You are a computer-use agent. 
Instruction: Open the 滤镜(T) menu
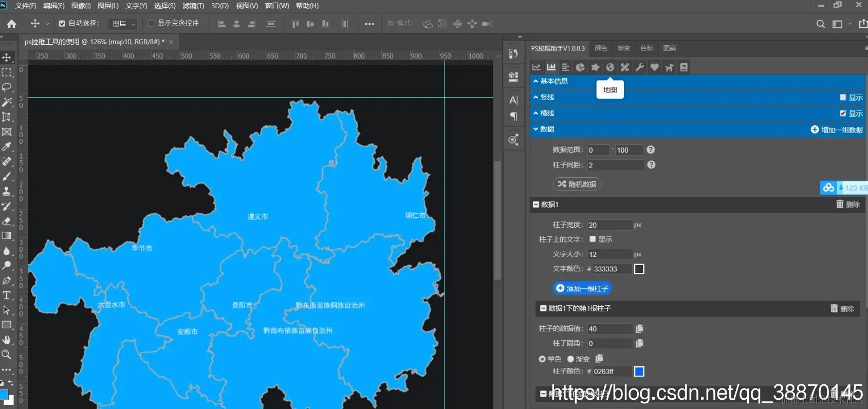[x=193, y=6]
